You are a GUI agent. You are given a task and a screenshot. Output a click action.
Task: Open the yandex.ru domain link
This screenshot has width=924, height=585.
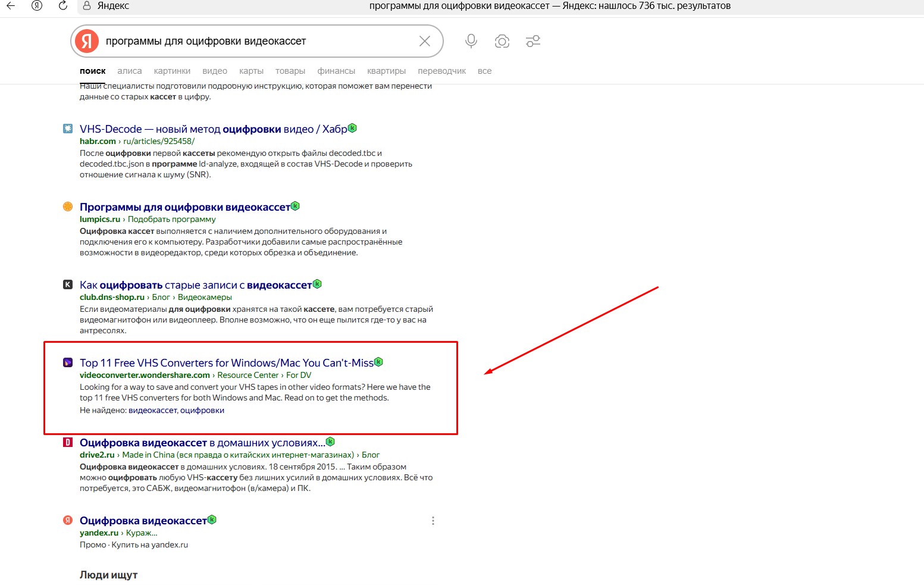point(99,533)
